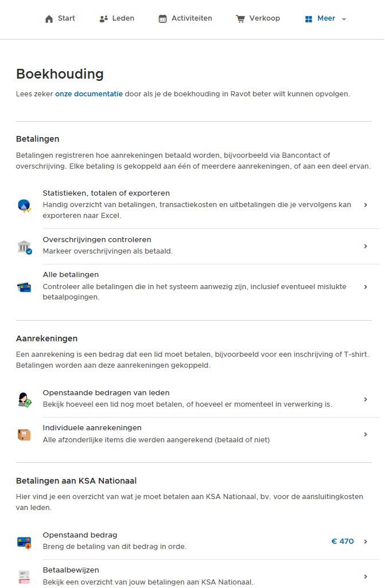Image resolution: width=385 pixels, height=588 pixels.
Task: Open the chevron beside Overschrijvingen controleren
Action: click(366, 246)
